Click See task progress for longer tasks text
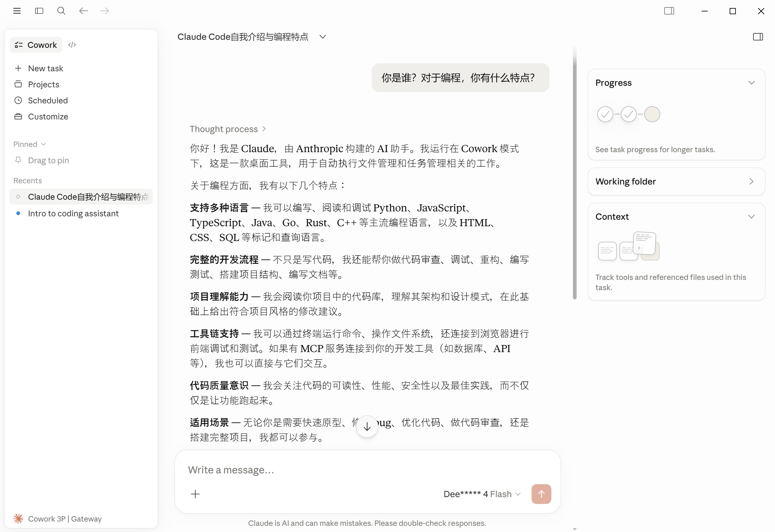This screenshot has height=532, width=775. pos(655,149)
